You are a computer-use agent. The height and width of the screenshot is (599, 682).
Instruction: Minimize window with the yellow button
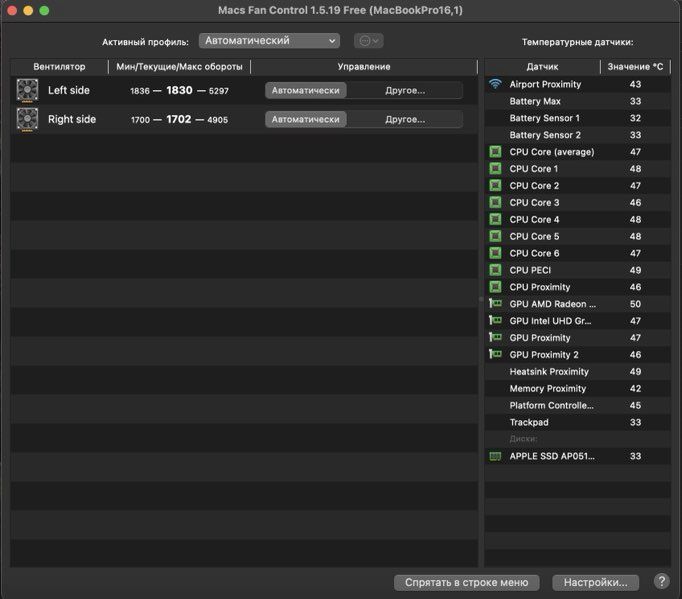pos(28,10)
